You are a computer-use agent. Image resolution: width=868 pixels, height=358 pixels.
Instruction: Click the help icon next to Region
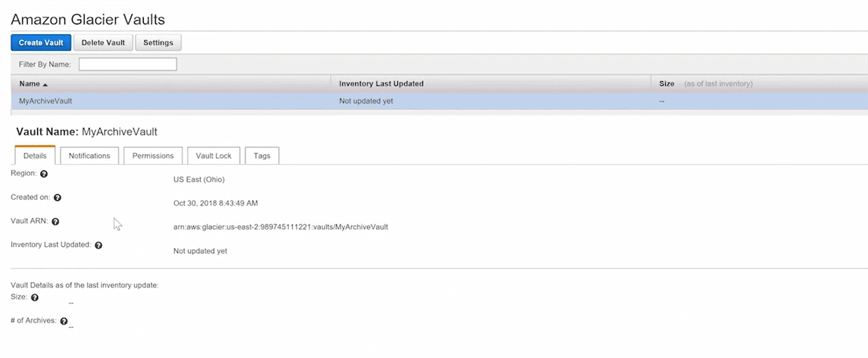click(44, 174)
